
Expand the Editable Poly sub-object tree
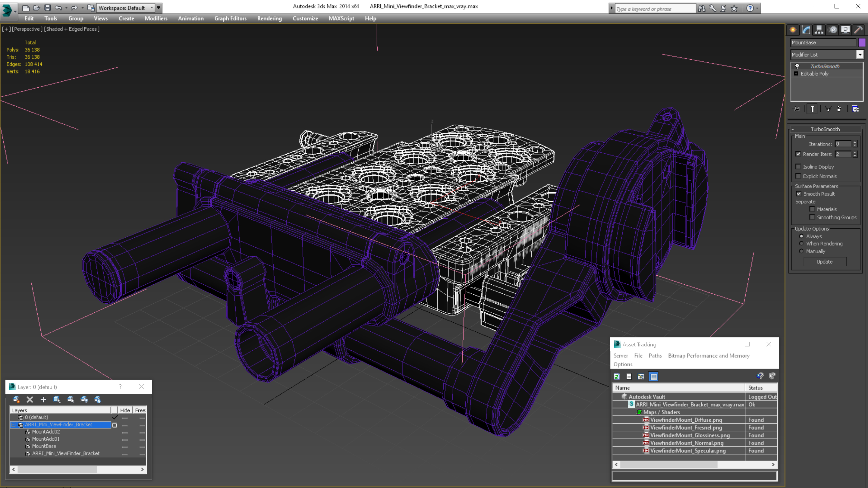click(x=796, y=74)
